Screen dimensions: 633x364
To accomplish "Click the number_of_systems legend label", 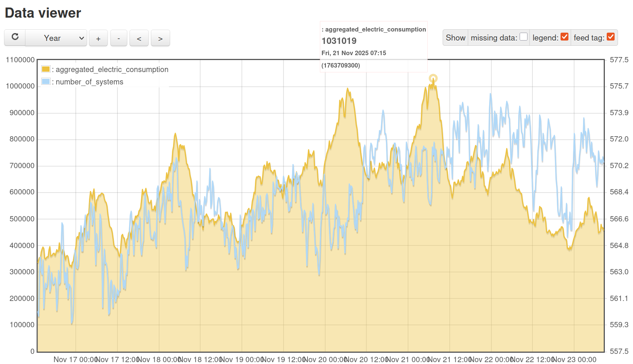I will (x=89, y=82).
